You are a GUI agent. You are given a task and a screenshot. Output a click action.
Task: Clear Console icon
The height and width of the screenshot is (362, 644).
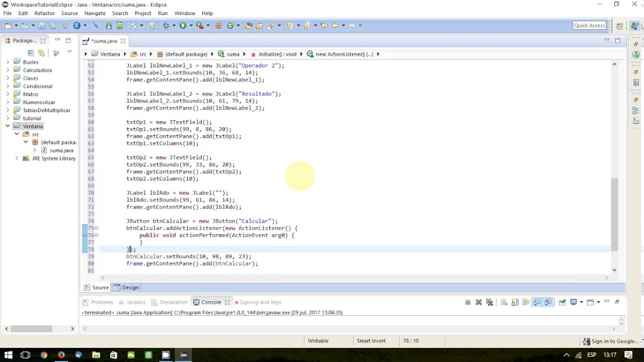pyautogui.click(x=504, y=302)
